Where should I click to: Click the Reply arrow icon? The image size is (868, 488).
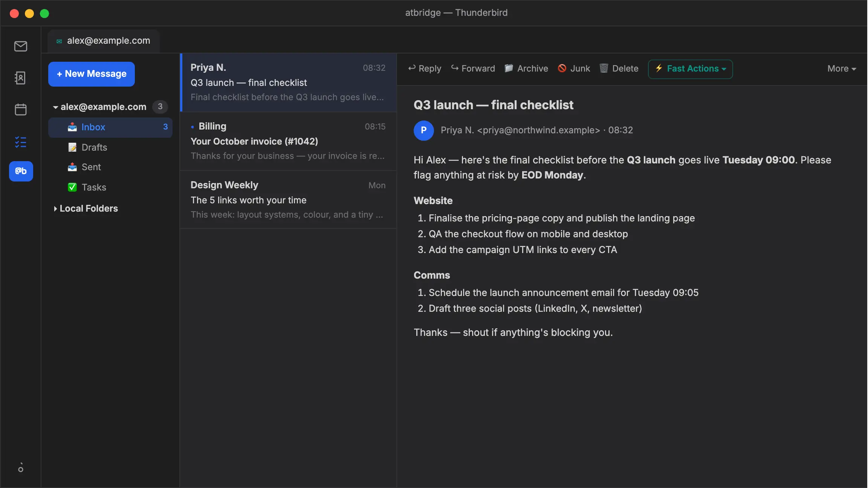[x=412, y=68]
